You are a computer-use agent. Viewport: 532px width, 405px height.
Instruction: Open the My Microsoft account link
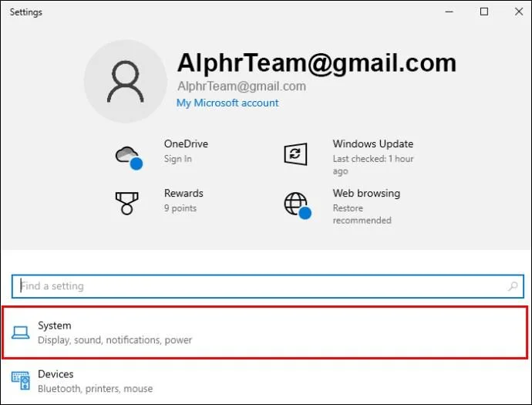(x=227, y=103)
